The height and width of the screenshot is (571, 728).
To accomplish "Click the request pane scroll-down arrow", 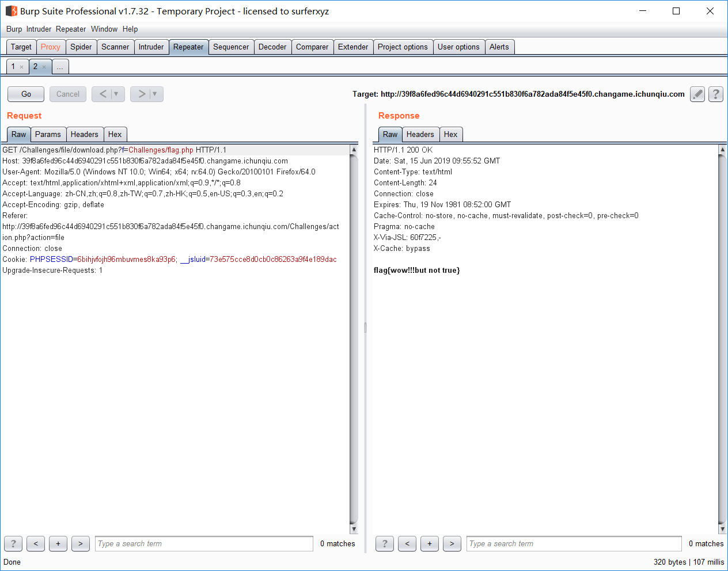I will coord(354,529).
